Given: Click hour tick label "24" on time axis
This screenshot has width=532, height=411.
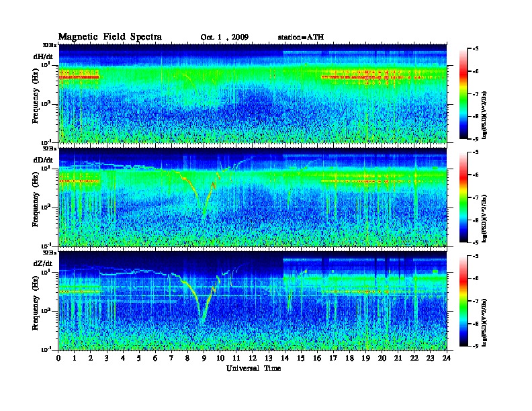Looking at the screenshot, I should (447, 359).
